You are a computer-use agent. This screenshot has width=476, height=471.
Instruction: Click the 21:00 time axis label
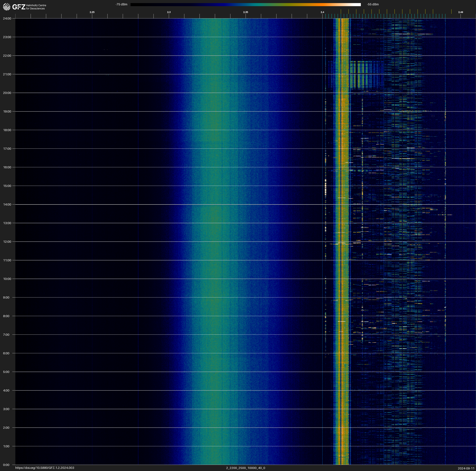pos(7,74)
